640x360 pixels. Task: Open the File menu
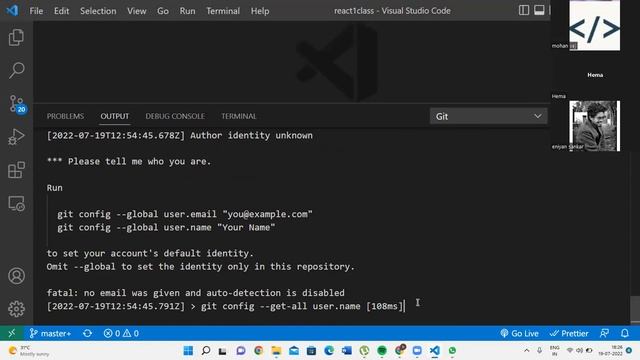click(x=36, y=11)
